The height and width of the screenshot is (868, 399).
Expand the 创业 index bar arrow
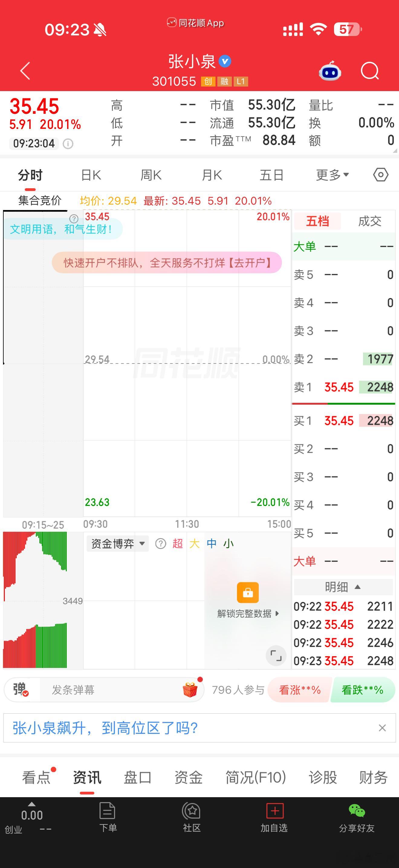(32, 804)
